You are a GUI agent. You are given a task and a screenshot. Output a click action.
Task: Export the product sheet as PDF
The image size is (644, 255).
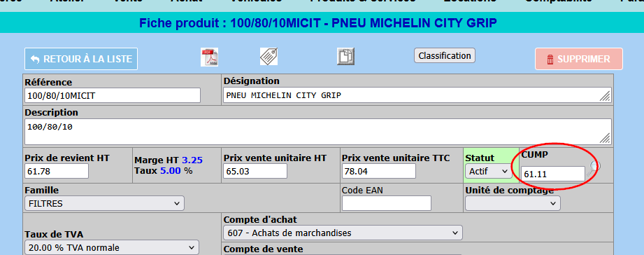pyautogui.click(x=210, y=57)
